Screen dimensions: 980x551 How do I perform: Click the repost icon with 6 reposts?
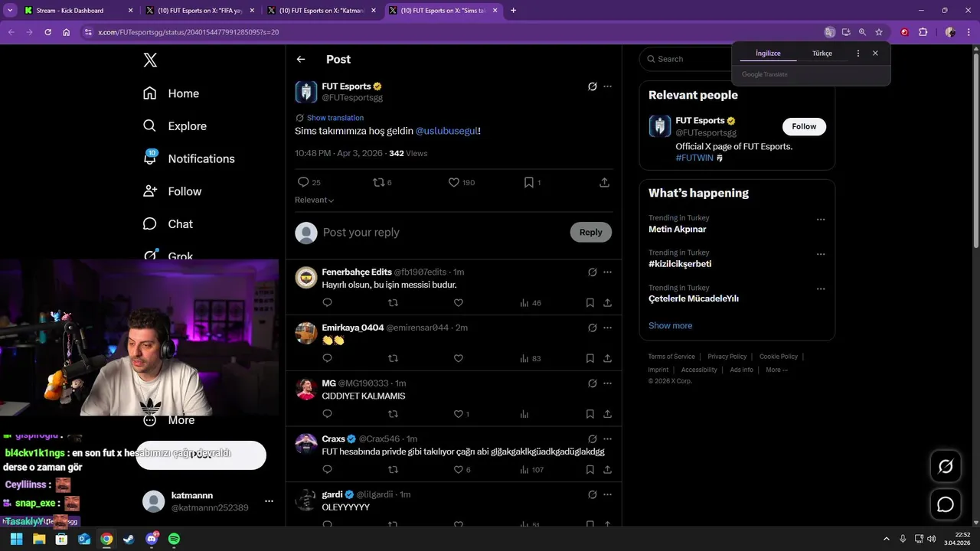(378, 182)
